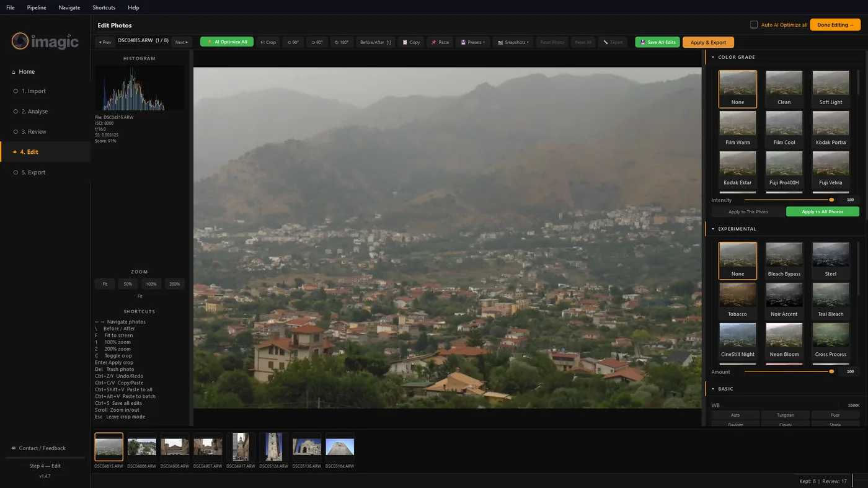Click the Tungsten white balance button
Screen dimensions: 868x488
786,415
